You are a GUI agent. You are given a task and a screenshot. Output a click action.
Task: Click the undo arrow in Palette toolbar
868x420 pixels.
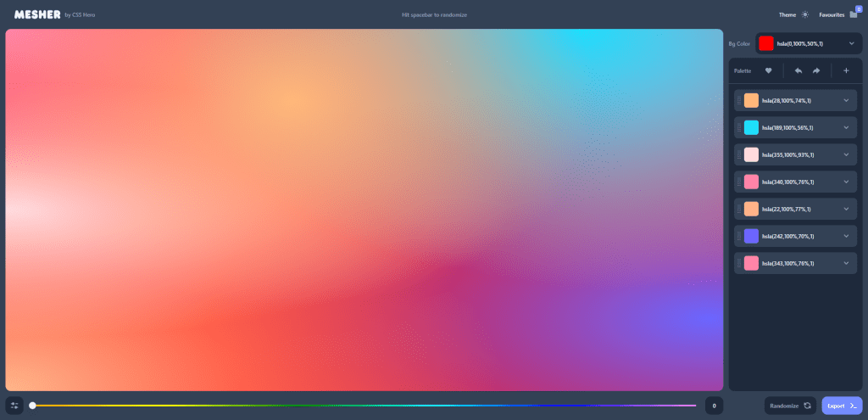click(x=798, y=70)
